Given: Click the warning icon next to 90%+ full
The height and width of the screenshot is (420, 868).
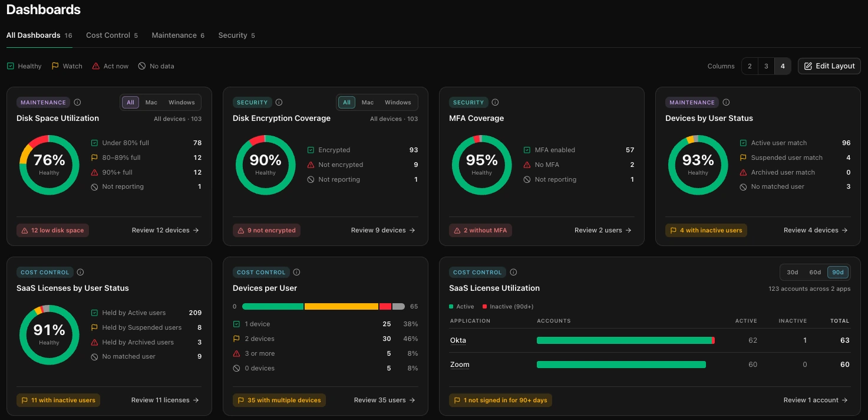Looking at the screenshot, I should 94,172.
